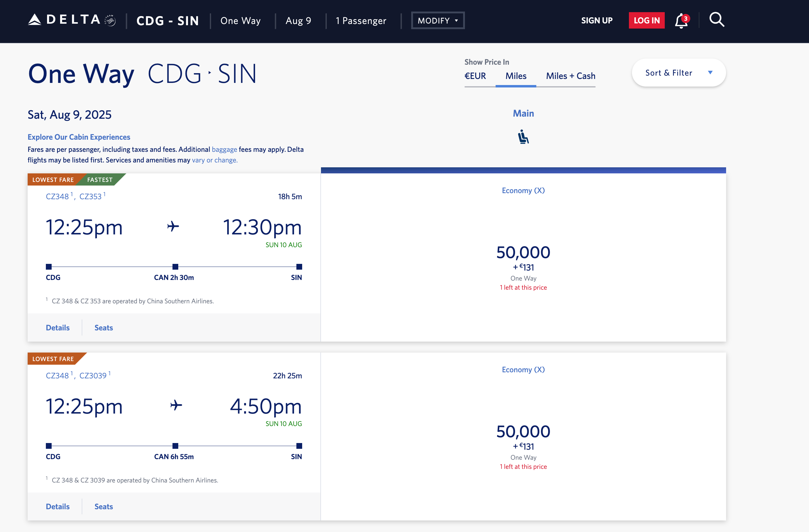Click the 4:50pm arrival time
The height and width of the screenshot is (532, 809).
(x=266, y=406)
